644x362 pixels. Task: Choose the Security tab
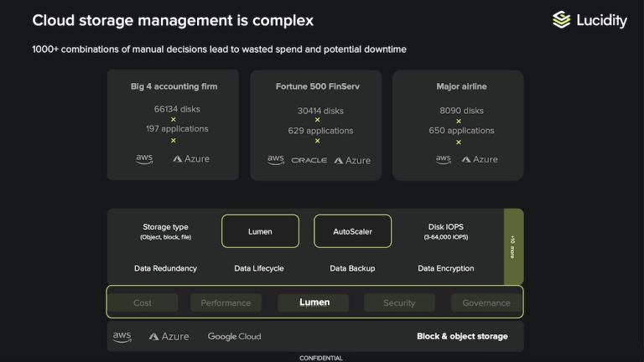pos(399,303)
